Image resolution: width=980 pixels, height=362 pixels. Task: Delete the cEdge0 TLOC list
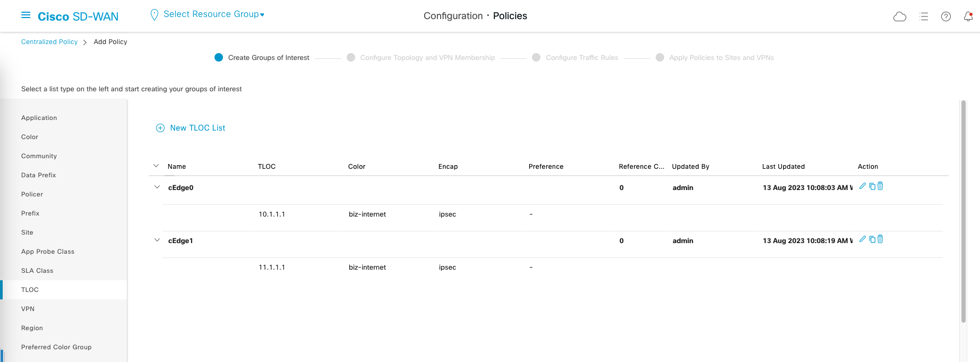(x=880, y=186)
